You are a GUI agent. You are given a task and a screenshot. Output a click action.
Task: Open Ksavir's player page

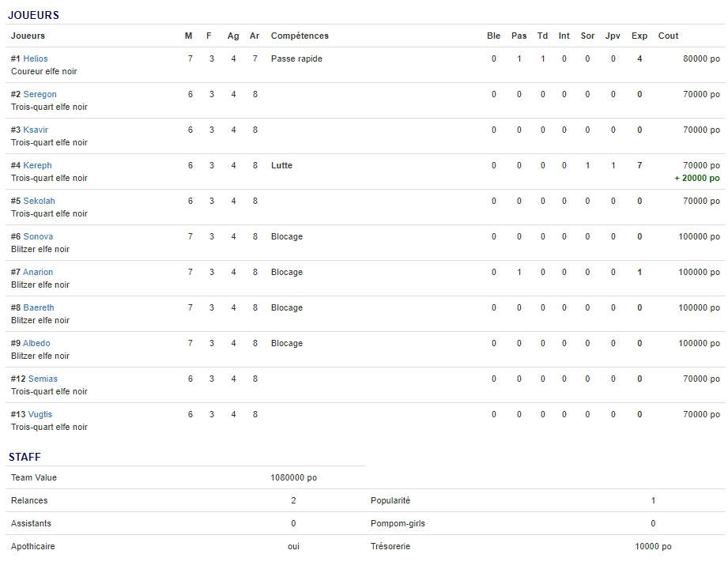[x=36, y=130]
